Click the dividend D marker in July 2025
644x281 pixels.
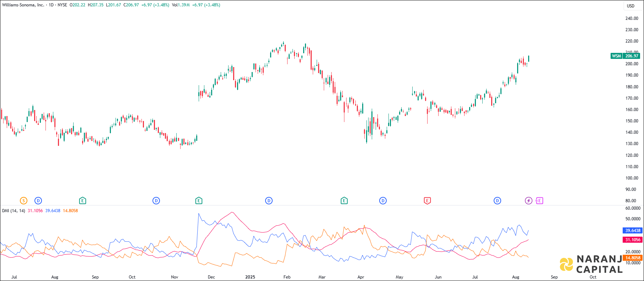(497, 201)
